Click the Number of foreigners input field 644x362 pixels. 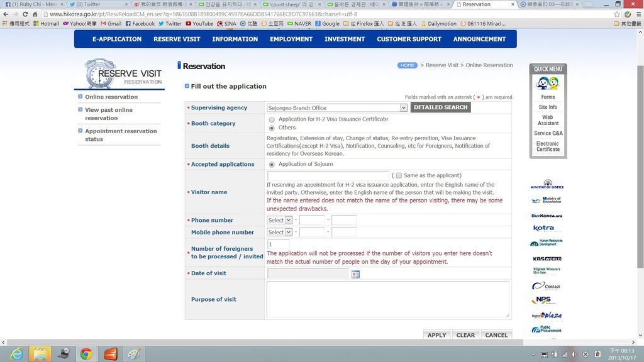(x=278, y=244)
